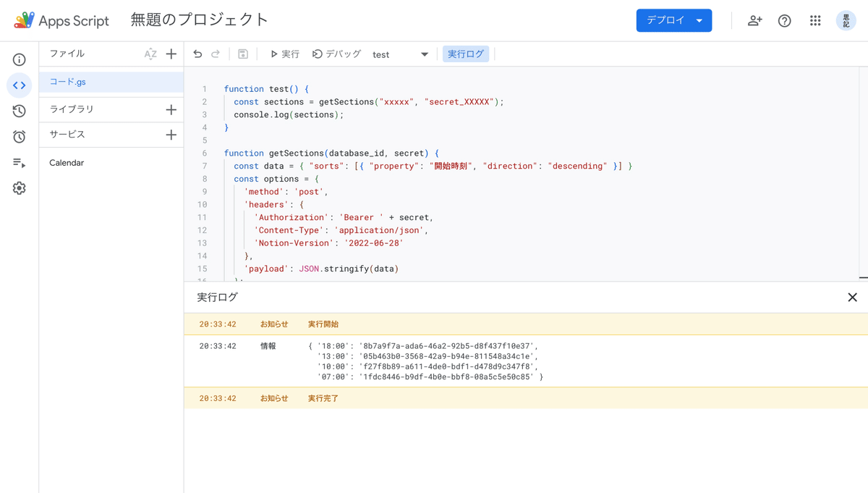
Task: Rename project title 無題のプロジェクト
Action: (200, 20)
